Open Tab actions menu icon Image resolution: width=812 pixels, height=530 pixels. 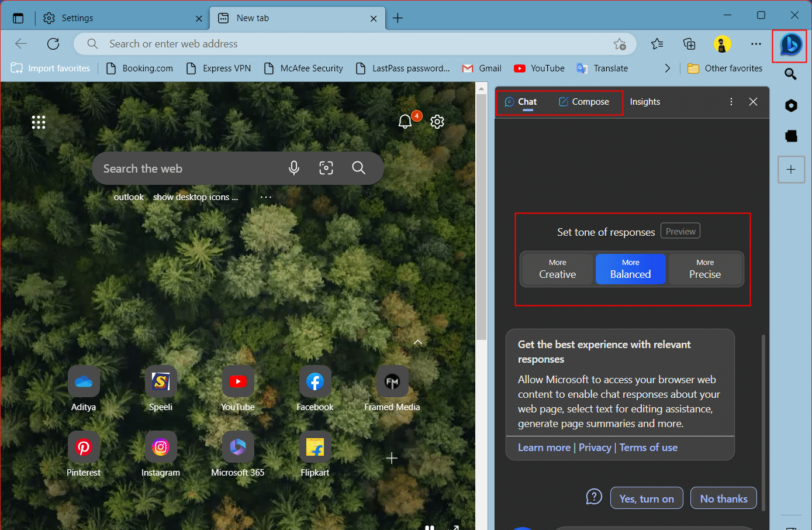[18, 18]
